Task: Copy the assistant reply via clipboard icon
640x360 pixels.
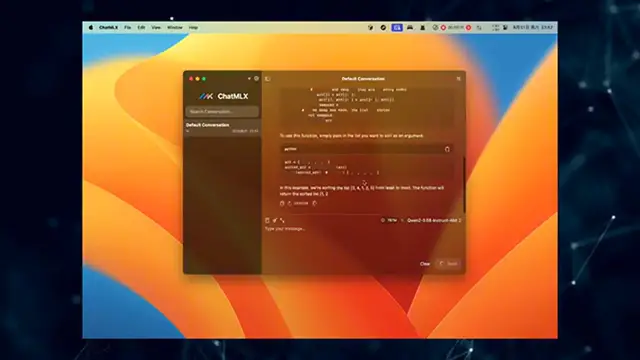Action: [282, 203]
